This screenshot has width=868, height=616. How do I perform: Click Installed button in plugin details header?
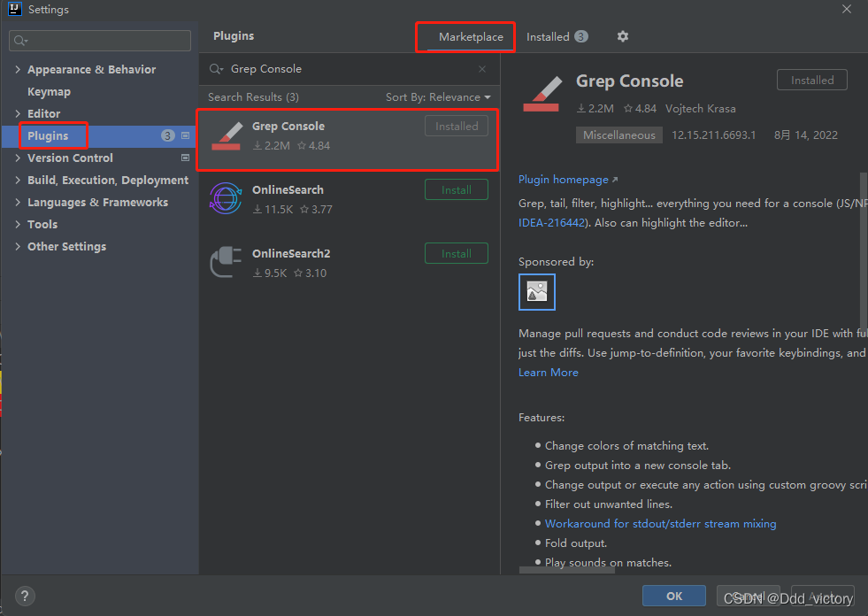[x=812, y=81]
